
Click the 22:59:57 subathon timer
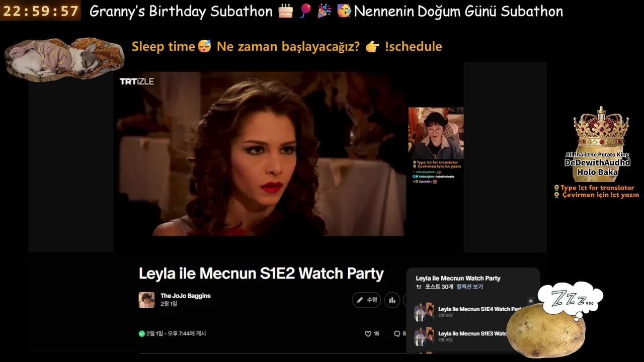41,11
